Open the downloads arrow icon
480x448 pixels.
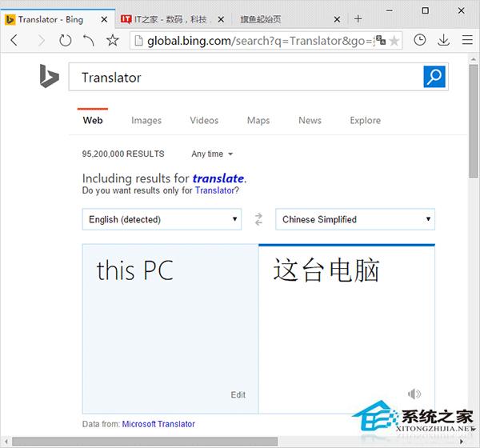click(443, 40)
